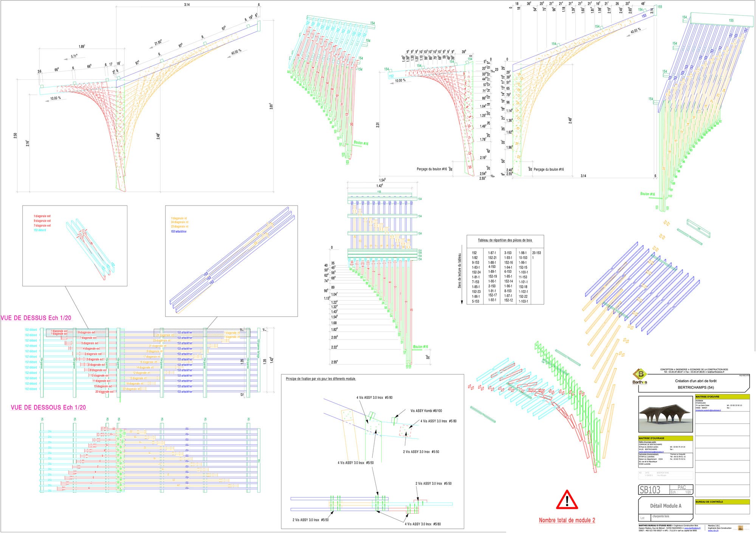Click the 'MAITRISE D'OEUVRE' yellow header
The height and width of the screenshot is (533, 756).
tap(722, 397)
